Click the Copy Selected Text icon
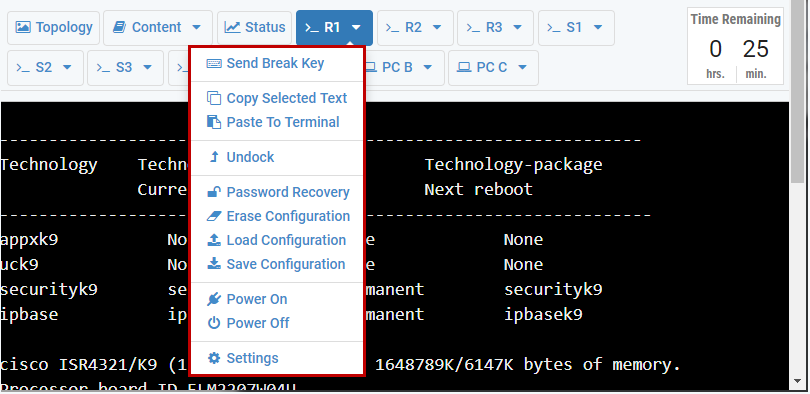 [x=214, y=98]
